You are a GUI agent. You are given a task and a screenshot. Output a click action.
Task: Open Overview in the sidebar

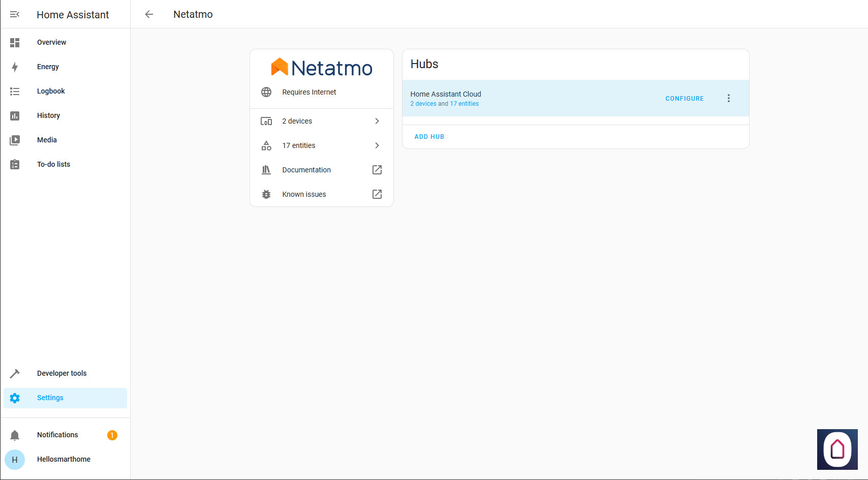tap(65, 42)
